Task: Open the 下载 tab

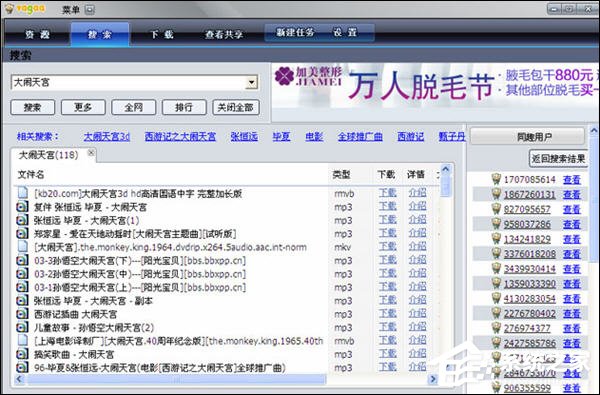Action: (162, 34)
